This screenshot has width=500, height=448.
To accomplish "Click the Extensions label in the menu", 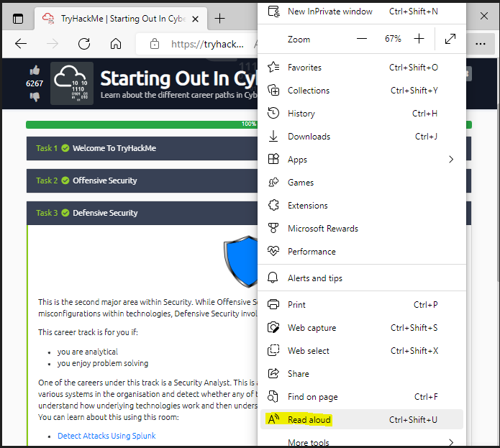I will pos(308,206).
